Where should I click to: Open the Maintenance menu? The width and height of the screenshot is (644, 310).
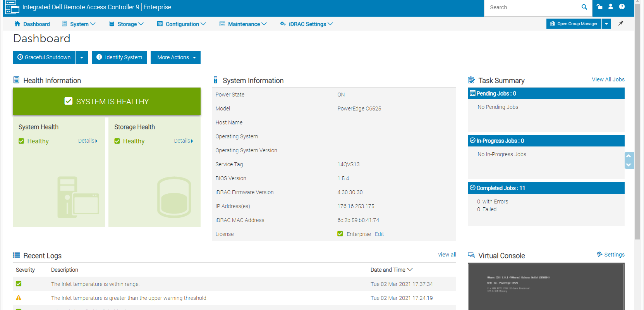243,24
